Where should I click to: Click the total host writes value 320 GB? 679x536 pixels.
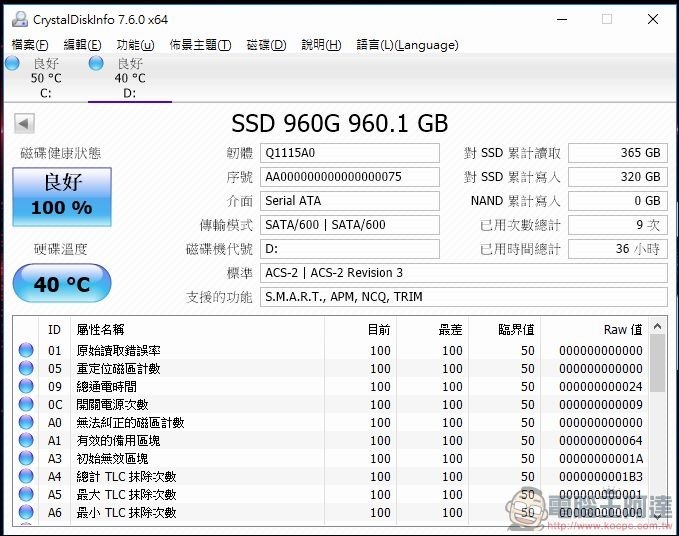click(x=618, y=177)
